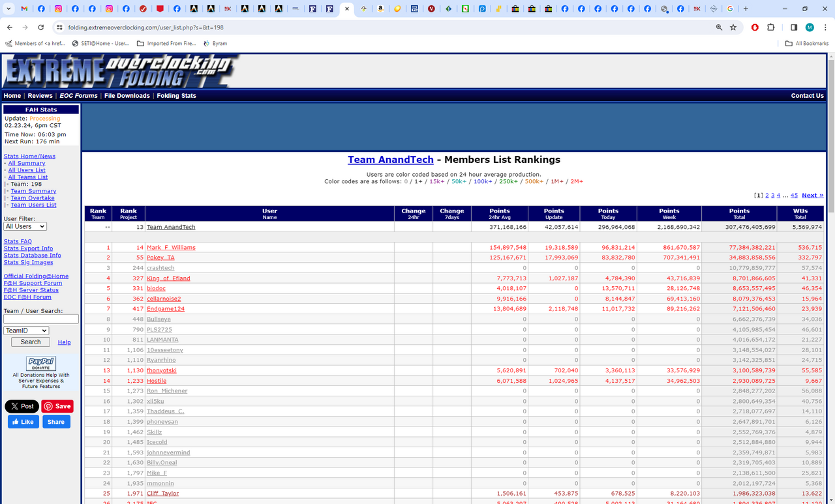This screenshot has height=504, width=835.
Task: Click the Facebook Like button
Action: (22, 422)
